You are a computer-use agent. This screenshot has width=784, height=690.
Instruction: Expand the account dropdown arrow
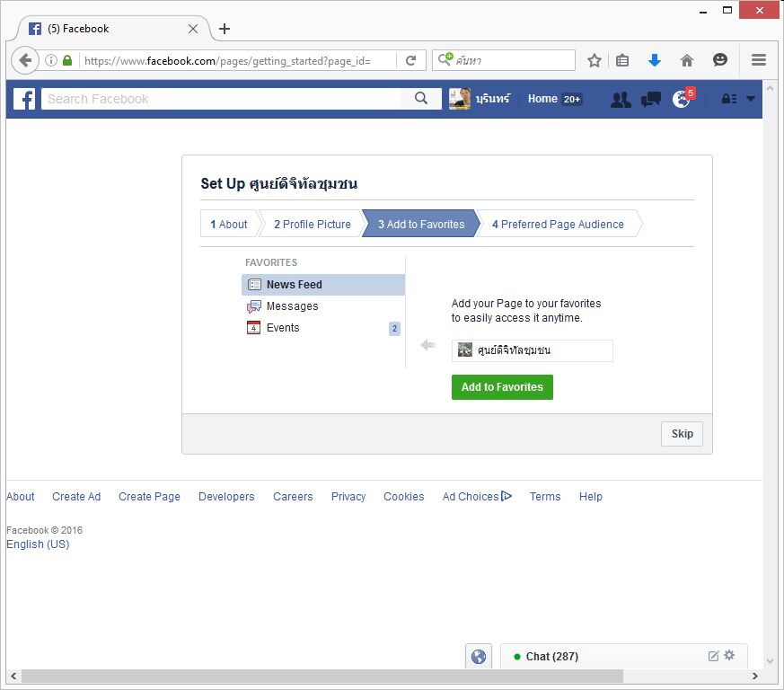pos(751,100)
